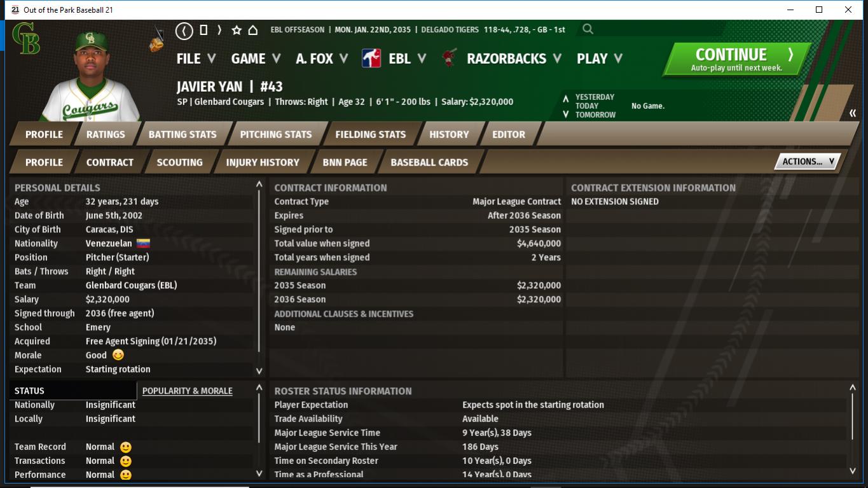Go back with the circled left arrow
The image size is (868, 488).
pos(184,30)
